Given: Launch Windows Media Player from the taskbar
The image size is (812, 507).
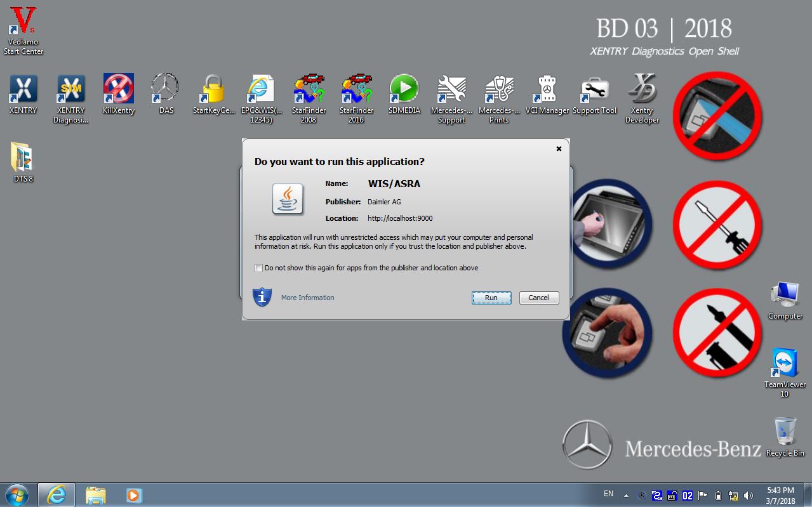Looking at the screenshot, I should click(x=133, y=495).
